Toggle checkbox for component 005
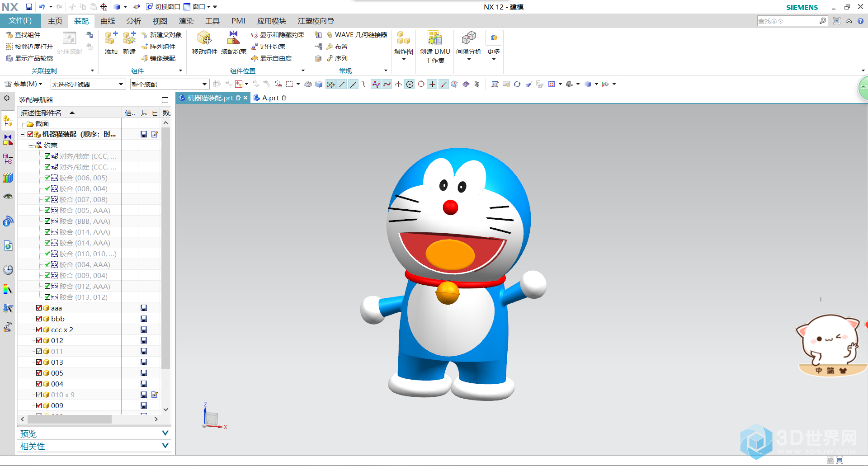The height and width of the screenshot is (466, 868). point(39,373)
